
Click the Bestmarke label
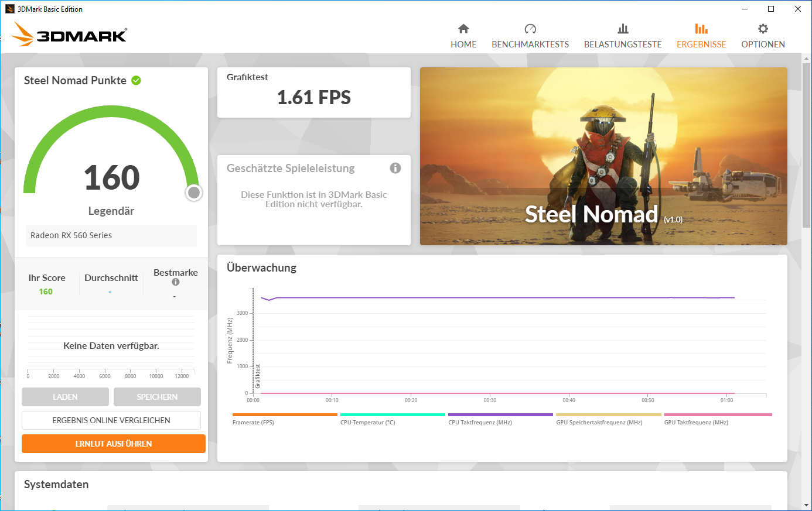176,273
